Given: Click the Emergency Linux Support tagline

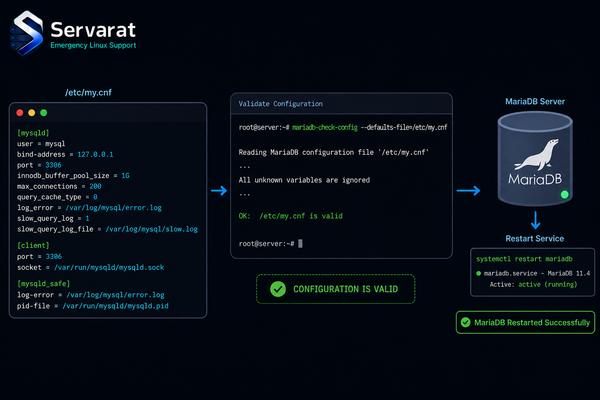Looking at the screenshot, I should click(x=93, y=45).
